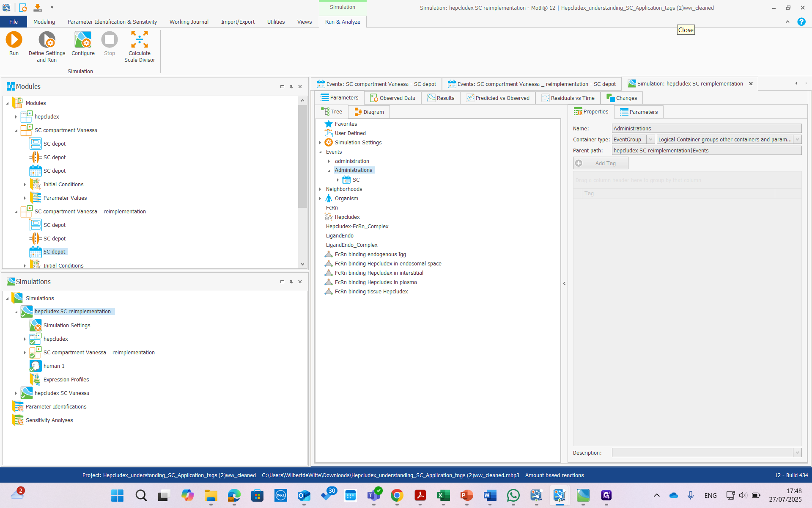Switch to the Results tab
812x508 pixels.
tap(441, 98)
